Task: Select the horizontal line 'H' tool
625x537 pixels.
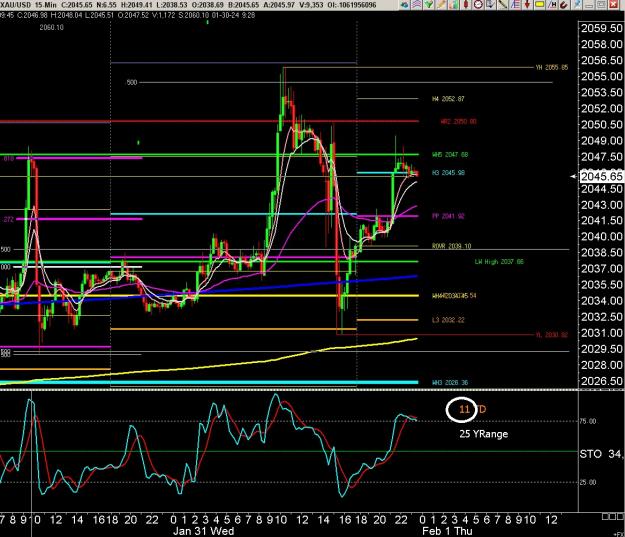Action: click(552, 4)
